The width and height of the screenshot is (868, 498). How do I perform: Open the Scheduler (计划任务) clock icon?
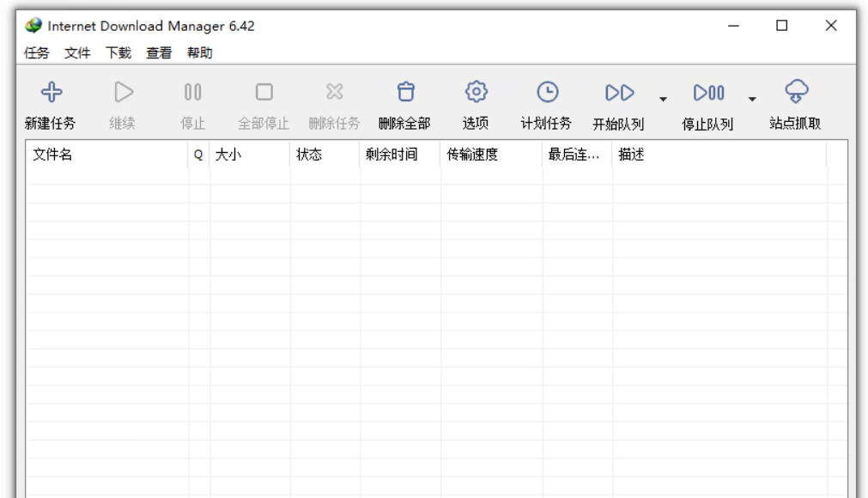coord(547,92)
